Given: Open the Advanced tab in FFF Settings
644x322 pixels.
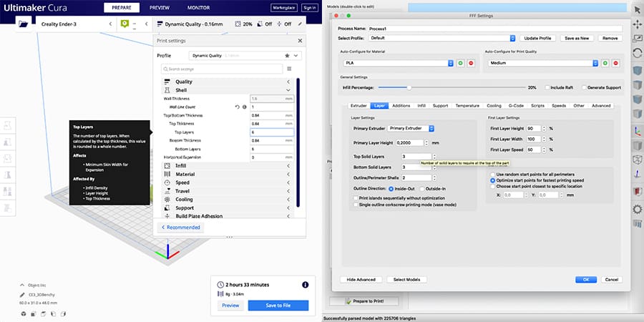Looking at the screenshot, I should 601,106.
